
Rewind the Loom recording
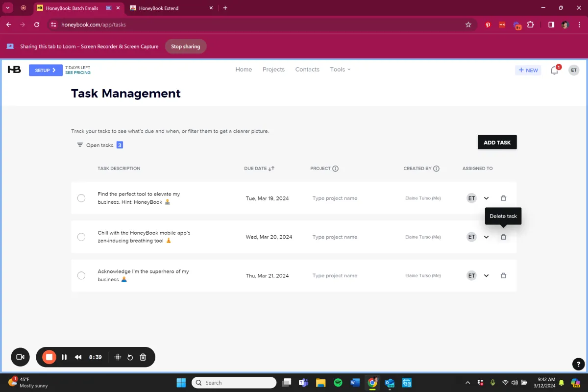78,357
